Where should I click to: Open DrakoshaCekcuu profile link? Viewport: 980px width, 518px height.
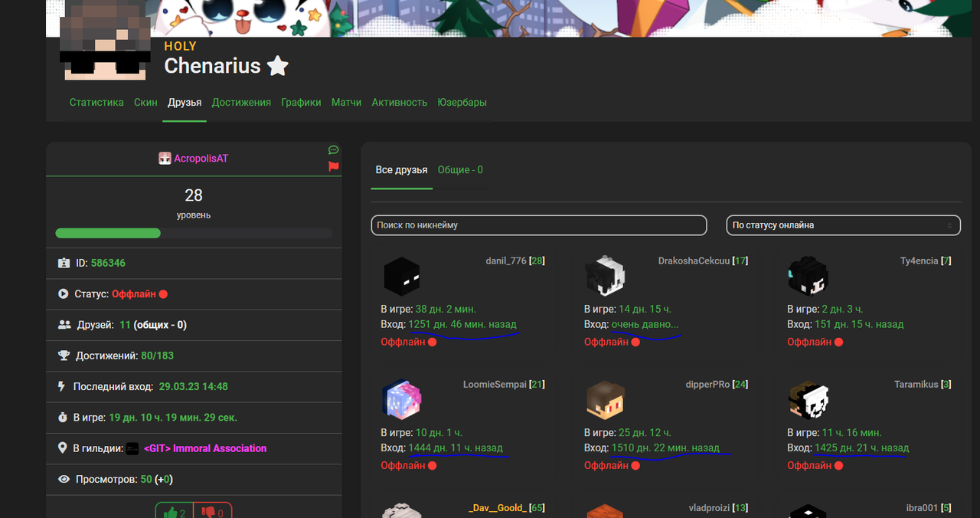coord(694,261)
